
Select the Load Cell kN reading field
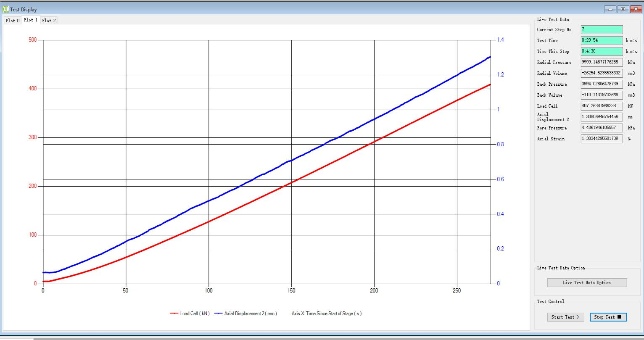click(601, 106)
